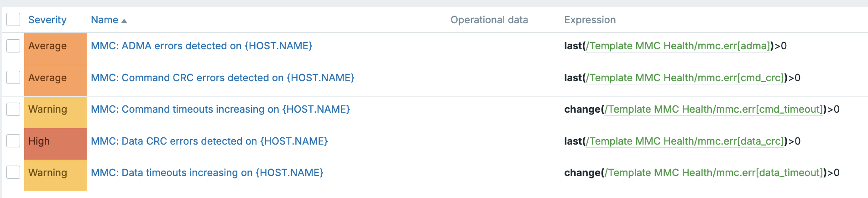This screenshot has height=198, width=868.
Task: Click the Name ascending sort arrow
Action: coord(124,21)
